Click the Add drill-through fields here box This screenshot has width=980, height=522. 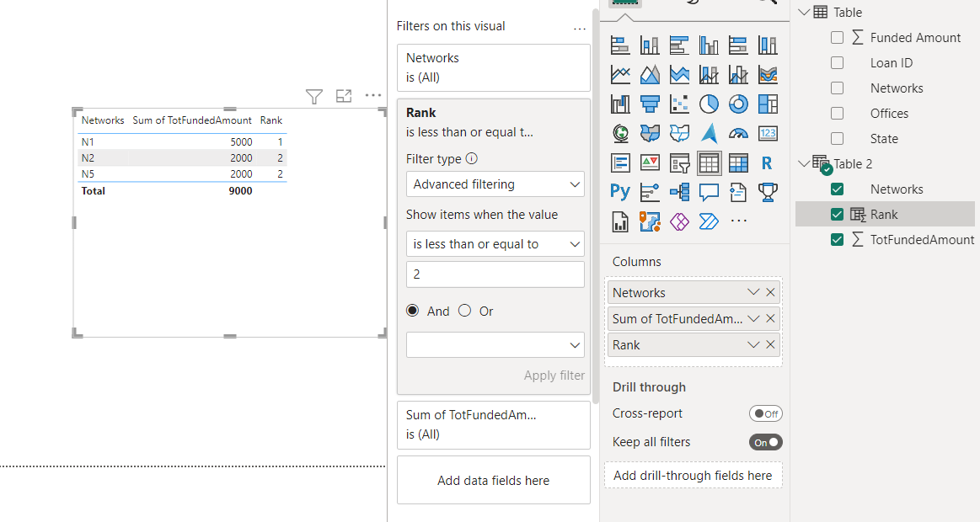click(x=693, y=476)
